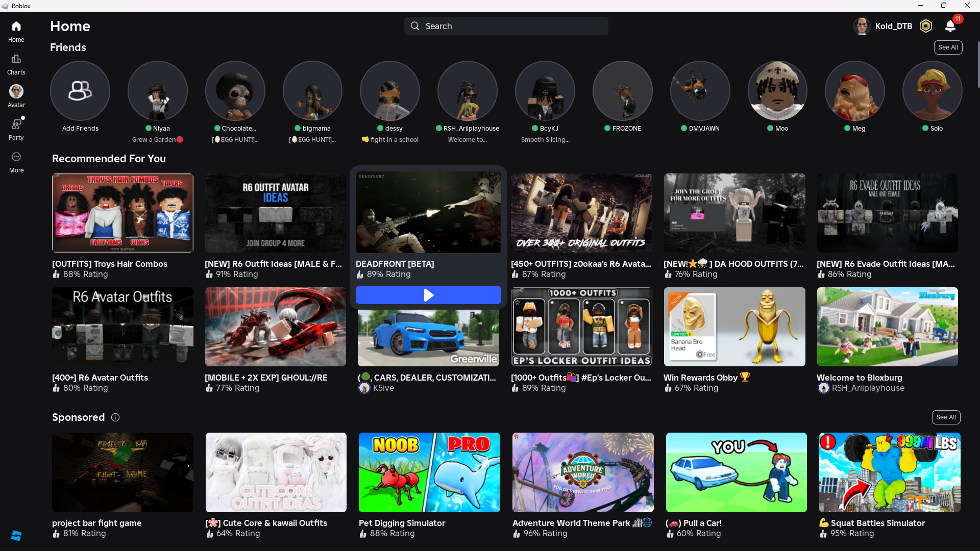Open friend DMVJAWN's avatar
Image resolution: width=980 pixels, height=551 pixels.
(700, 91)
